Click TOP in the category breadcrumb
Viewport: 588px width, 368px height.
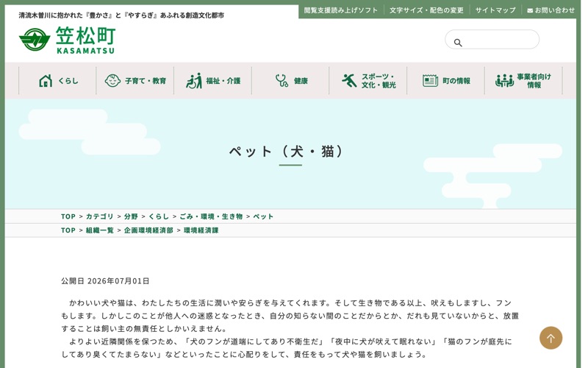(68, 216)
